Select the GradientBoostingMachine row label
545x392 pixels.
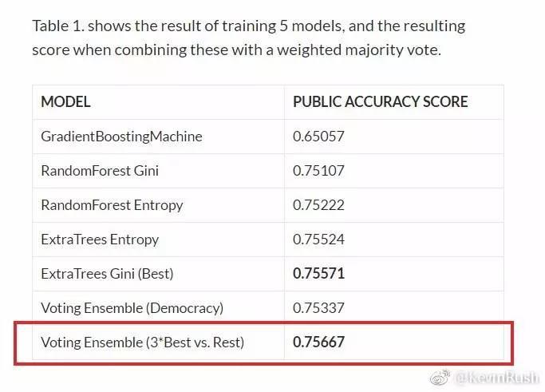121,137
